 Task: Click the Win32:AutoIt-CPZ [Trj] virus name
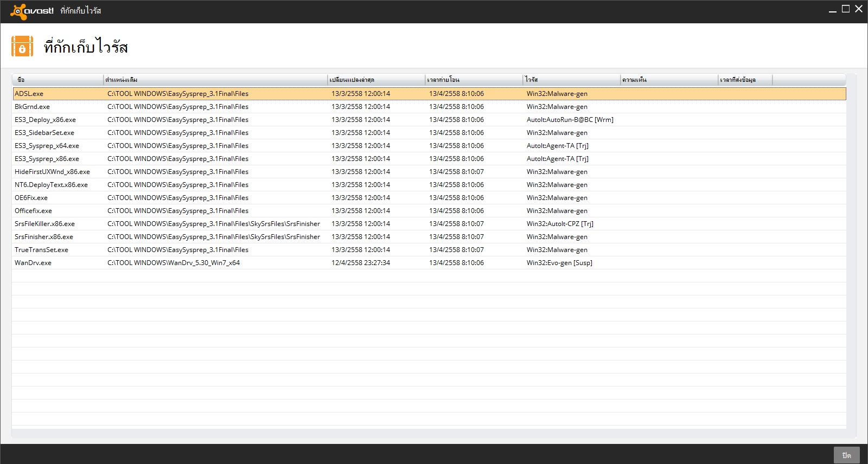560,224
